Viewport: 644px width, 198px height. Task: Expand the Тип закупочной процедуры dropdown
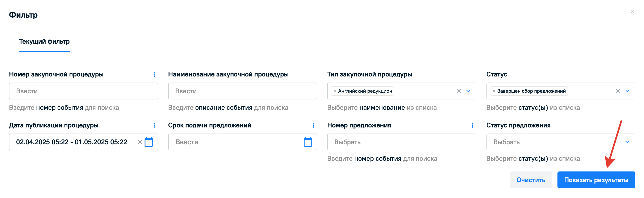pos(468,91)
